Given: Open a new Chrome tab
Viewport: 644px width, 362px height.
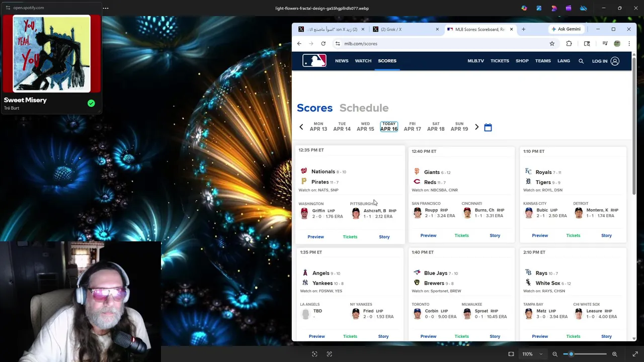Looking at the screenshot, I should click(523, 29).
